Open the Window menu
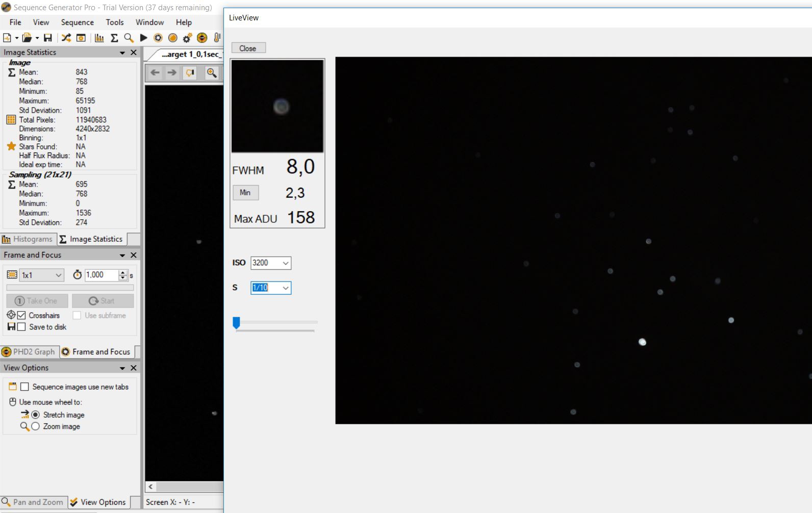Image resolution: width=812 pixels, height=513 pixels. [x=149, y=22]
